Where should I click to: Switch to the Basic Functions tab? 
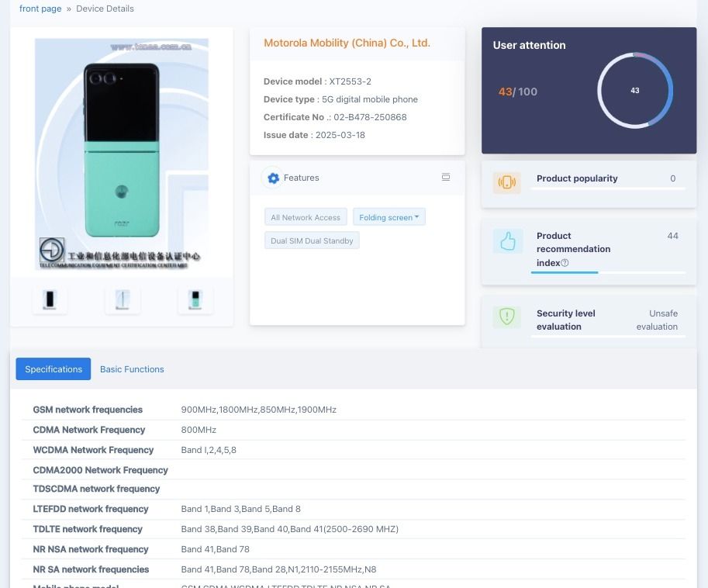[x=132, y=369]
